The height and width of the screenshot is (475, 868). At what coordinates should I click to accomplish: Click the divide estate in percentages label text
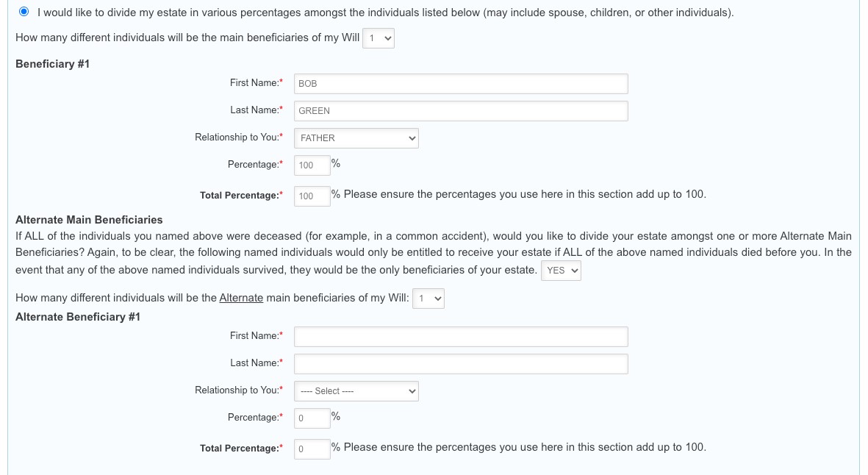point(385,12)
